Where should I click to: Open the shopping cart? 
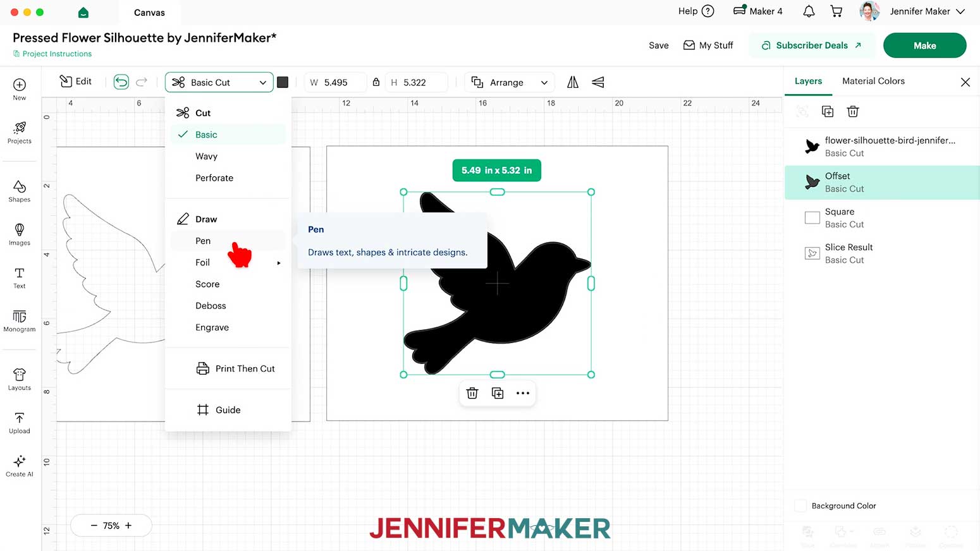click(x=836, y=11)
